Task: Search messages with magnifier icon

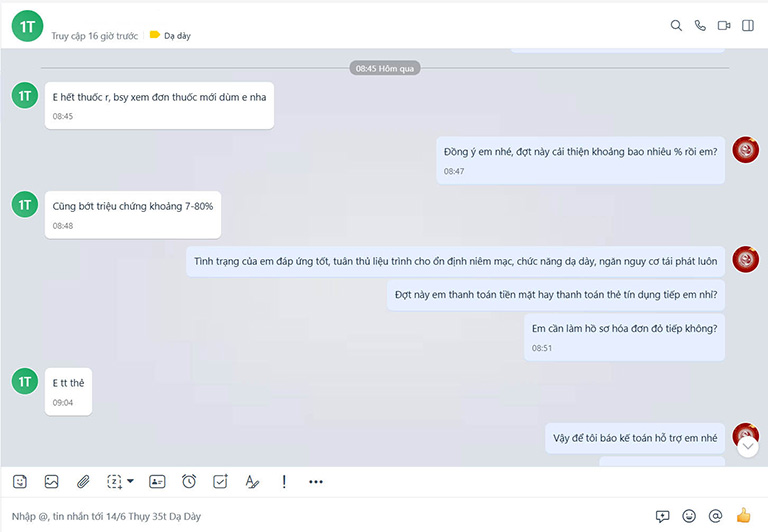Action: coord(676,25)
